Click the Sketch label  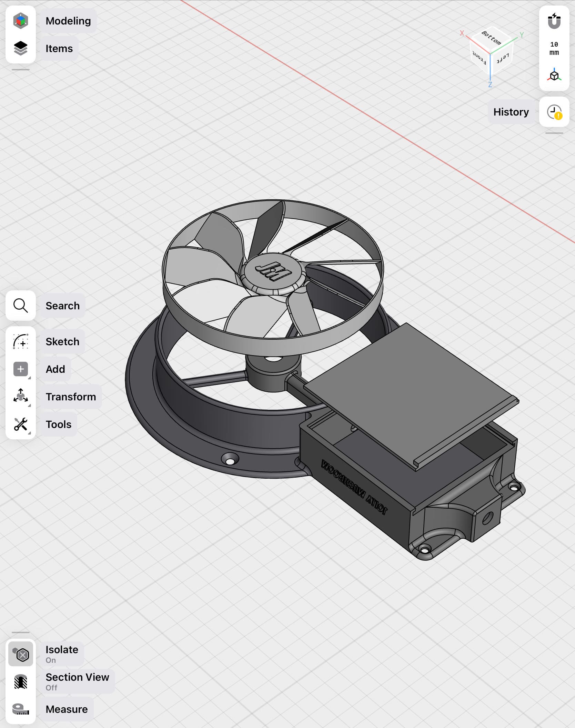62,341
